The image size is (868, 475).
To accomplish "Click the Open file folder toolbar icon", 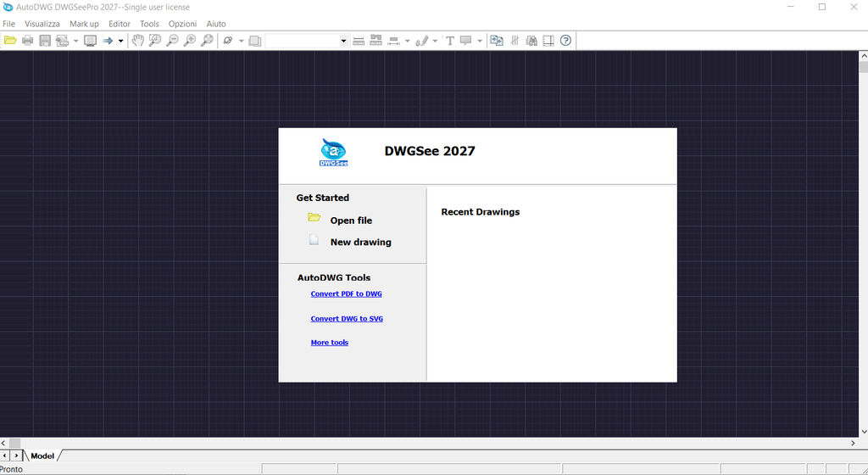I will click(x=10, y=41).
